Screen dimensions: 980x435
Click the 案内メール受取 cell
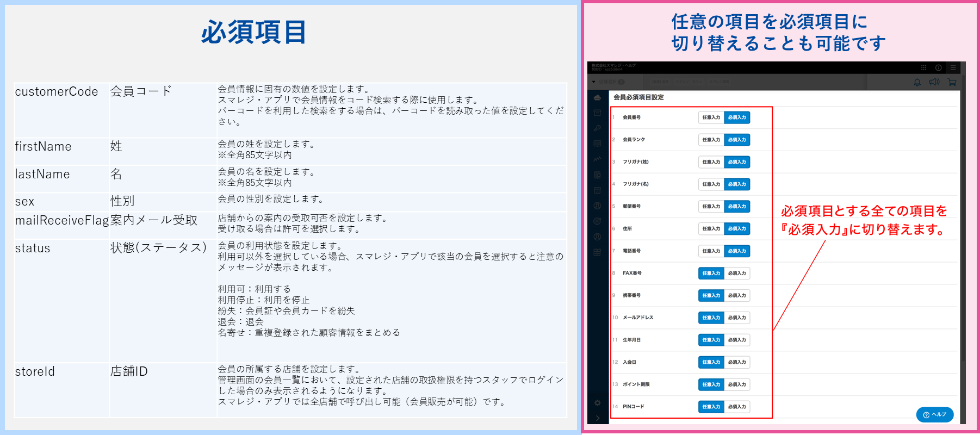[163, 225]
